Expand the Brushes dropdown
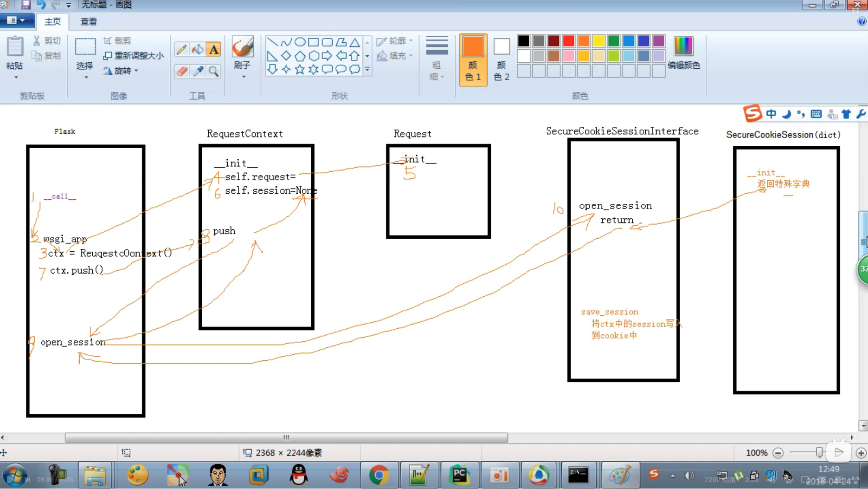 [x=243, y=77]
